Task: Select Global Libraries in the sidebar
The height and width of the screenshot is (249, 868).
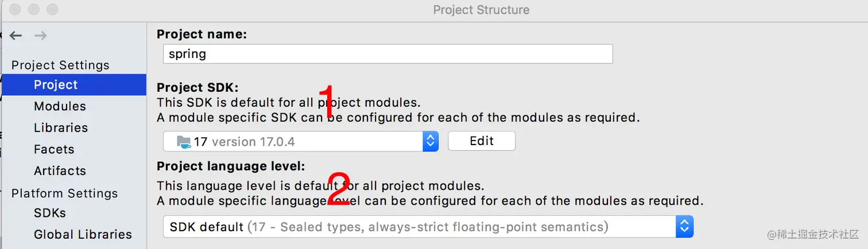Action: pos(83,234)
